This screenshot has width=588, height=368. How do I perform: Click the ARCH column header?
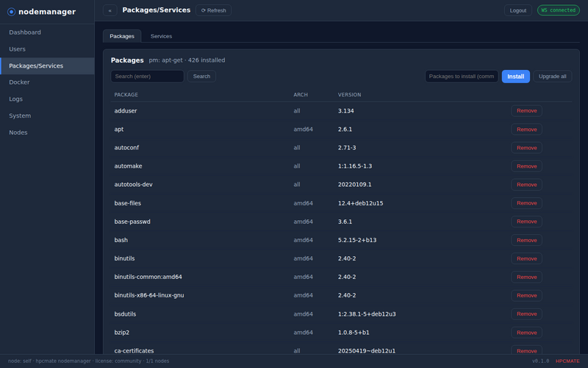tap(301, 95)
